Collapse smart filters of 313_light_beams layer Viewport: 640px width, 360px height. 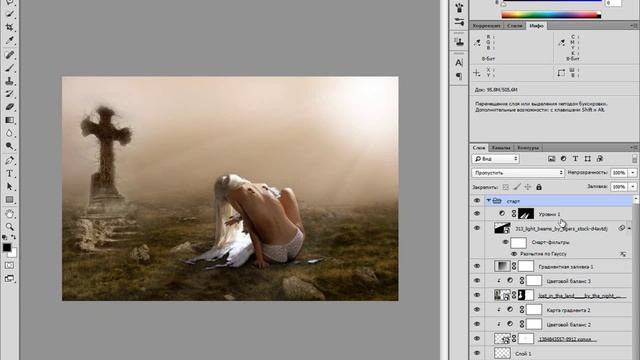coord(629,228)
